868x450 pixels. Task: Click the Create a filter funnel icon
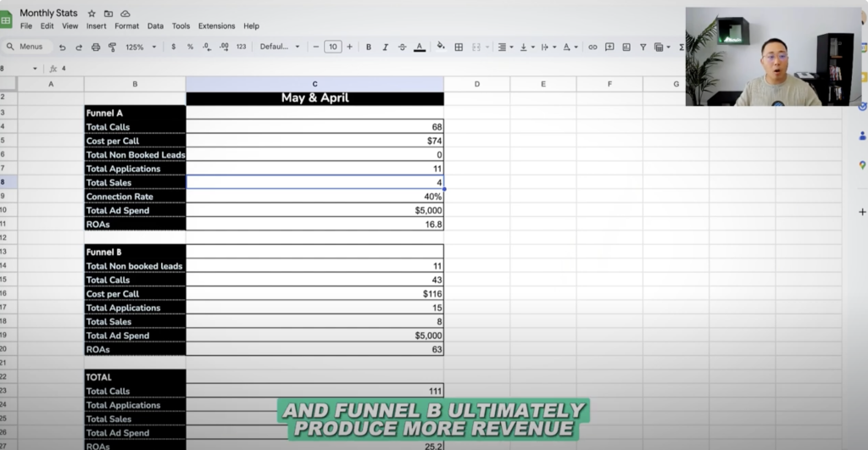643,47
